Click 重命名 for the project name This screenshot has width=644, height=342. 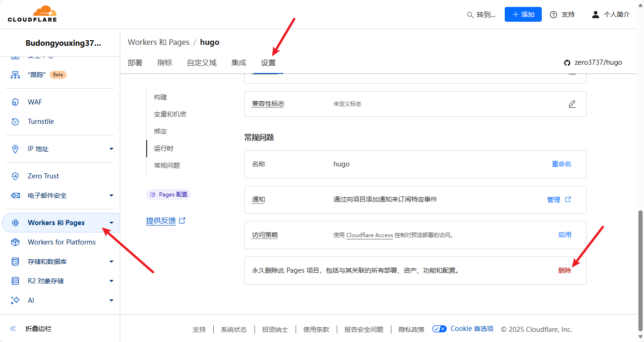point(562,164)
